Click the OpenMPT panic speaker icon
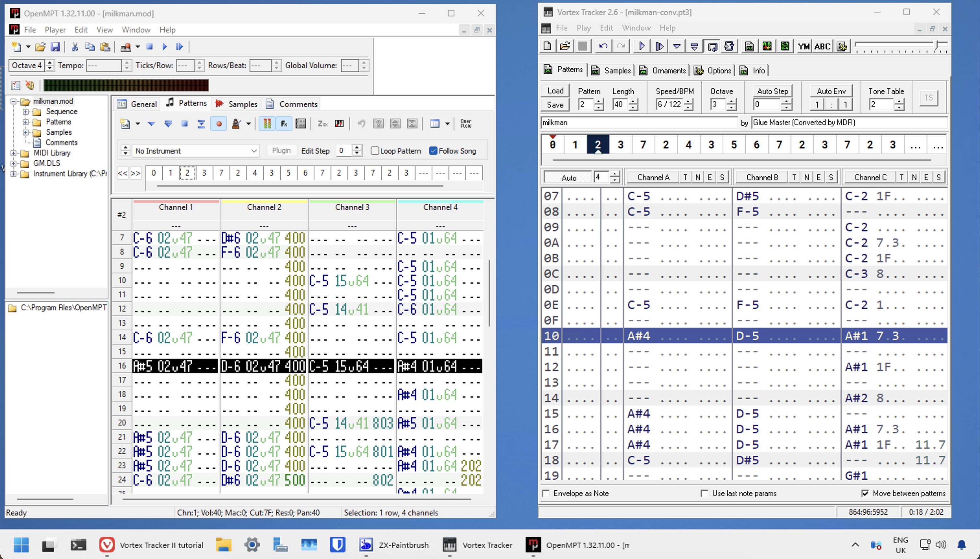980x559 pixels. click(x=30, y=85)
